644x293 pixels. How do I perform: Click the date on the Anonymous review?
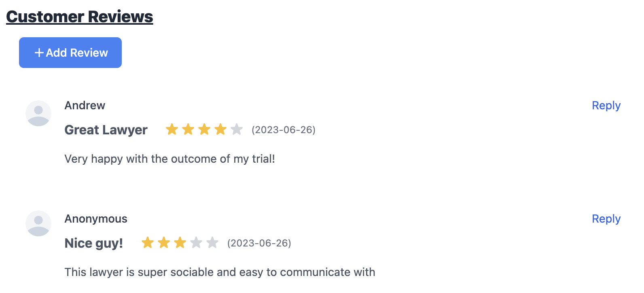[259, 243]
